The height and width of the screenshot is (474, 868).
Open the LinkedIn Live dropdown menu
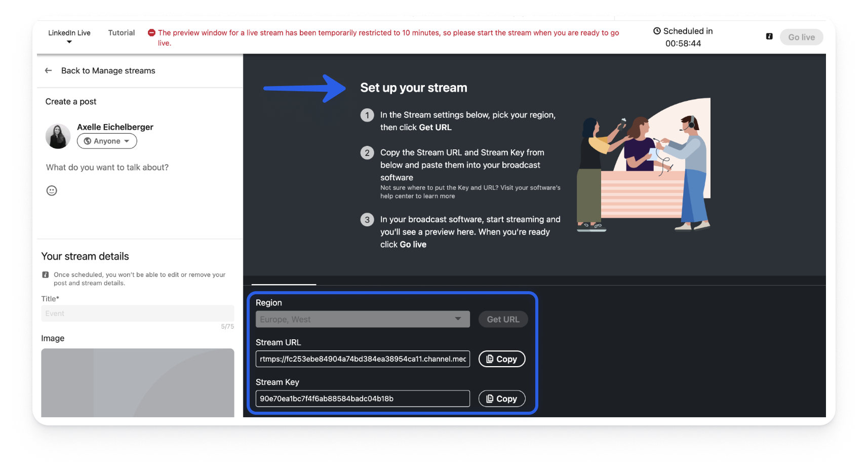pyautogui.click(x=69, y=36)
